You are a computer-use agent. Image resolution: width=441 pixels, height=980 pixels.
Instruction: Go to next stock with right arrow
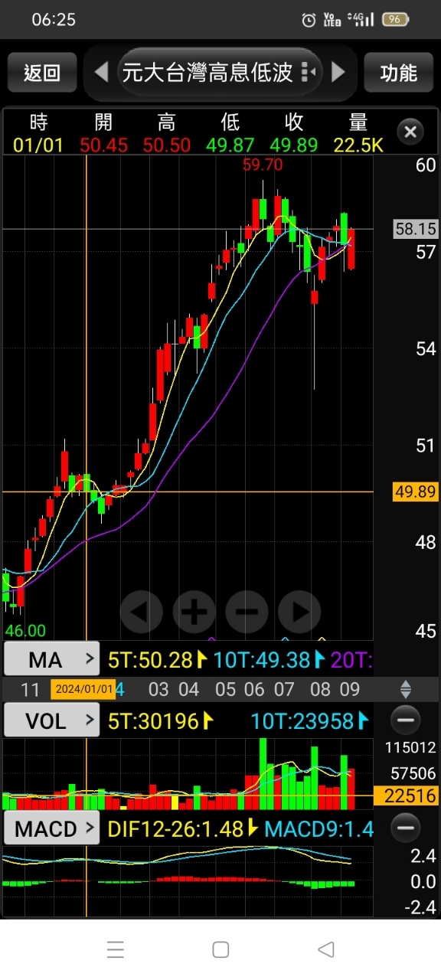click(338, 73)
